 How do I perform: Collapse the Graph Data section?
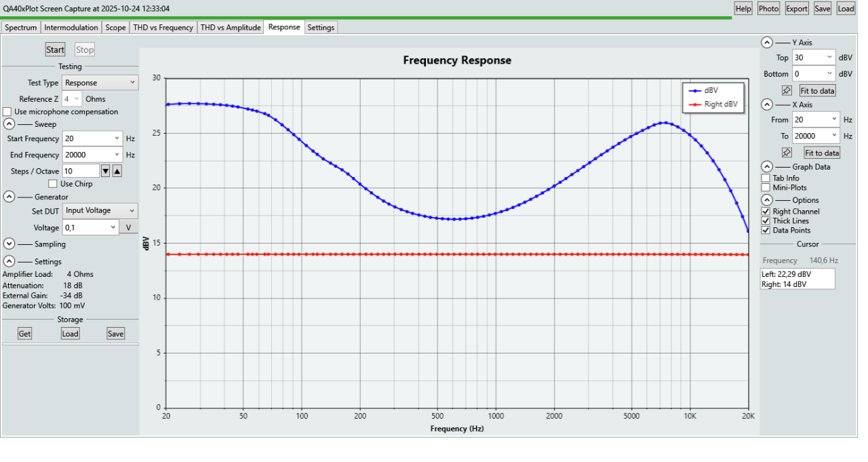(767, 167)
